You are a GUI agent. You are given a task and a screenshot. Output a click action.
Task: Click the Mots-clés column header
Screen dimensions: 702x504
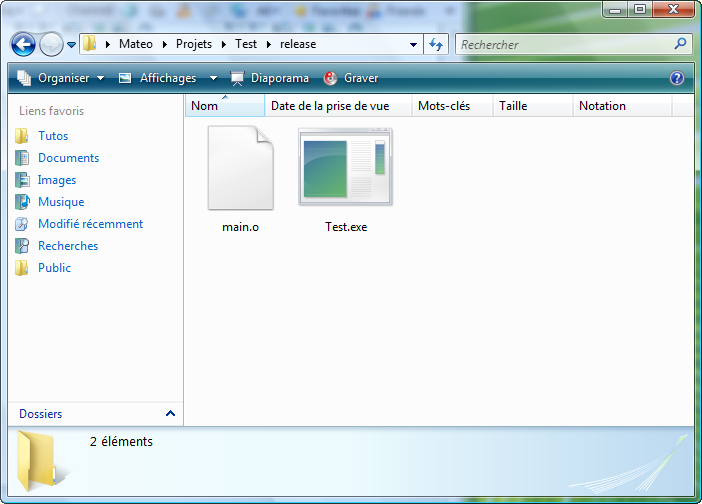pos(452,106)
